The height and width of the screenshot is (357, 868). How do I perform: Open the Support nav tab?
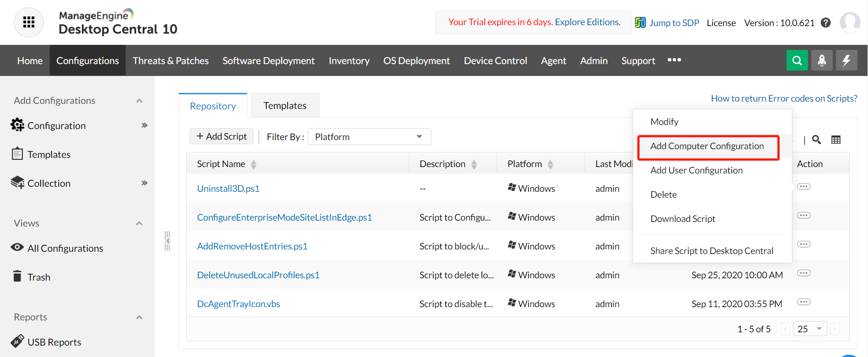click(x=638, y=60)
